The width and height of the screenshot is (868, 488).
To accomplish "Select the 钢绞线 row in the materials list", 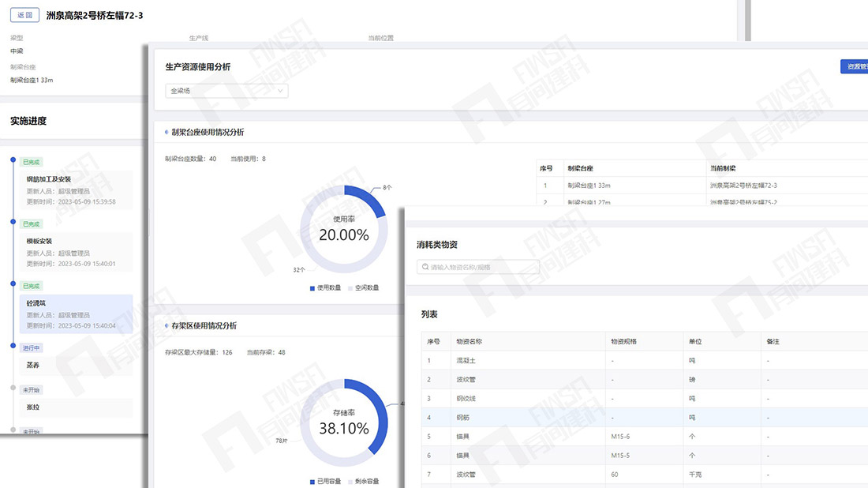I will click(x=645, y=399).
